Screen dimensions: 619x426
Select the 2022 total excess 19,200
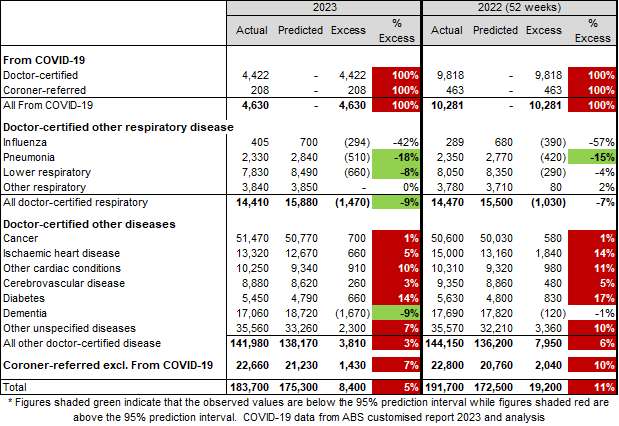coord(544,383)
